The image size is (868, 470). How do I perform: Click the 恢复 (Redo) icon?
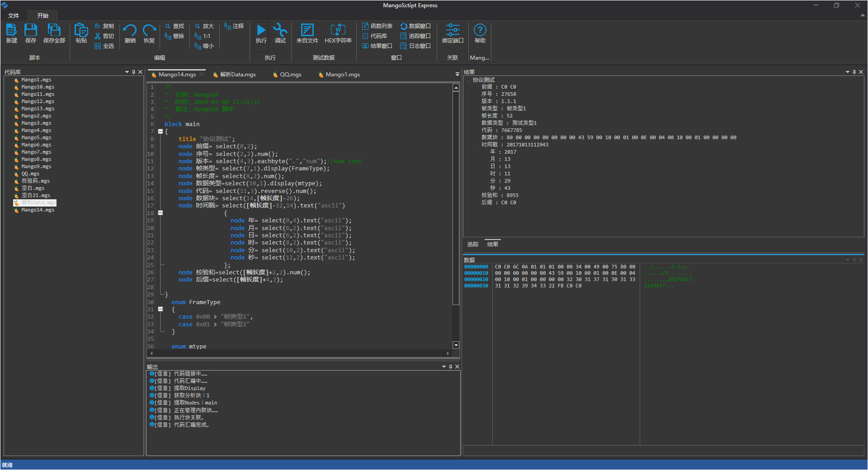click(149, 33)
